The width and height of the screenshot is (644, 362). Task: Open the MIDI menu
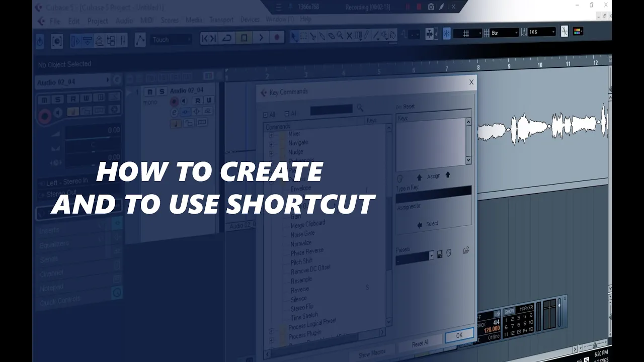tap(147, 20)
